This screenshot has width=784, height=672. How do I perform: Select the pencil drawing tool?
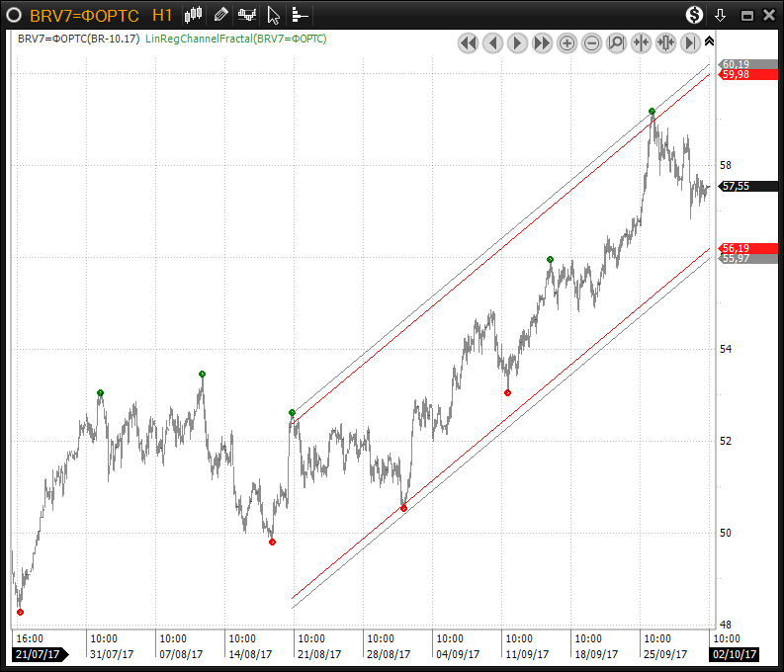[x=220, y=15]
